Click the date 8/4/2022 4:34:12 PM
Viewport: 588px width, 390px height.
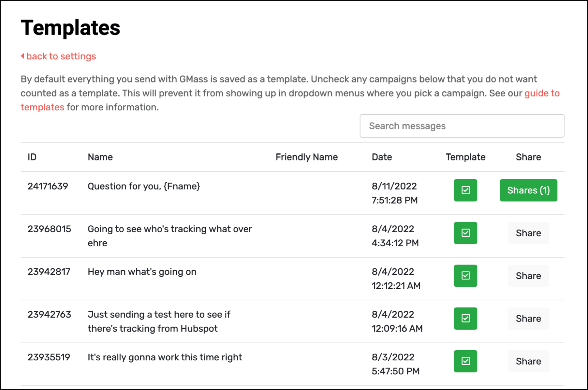395,236
